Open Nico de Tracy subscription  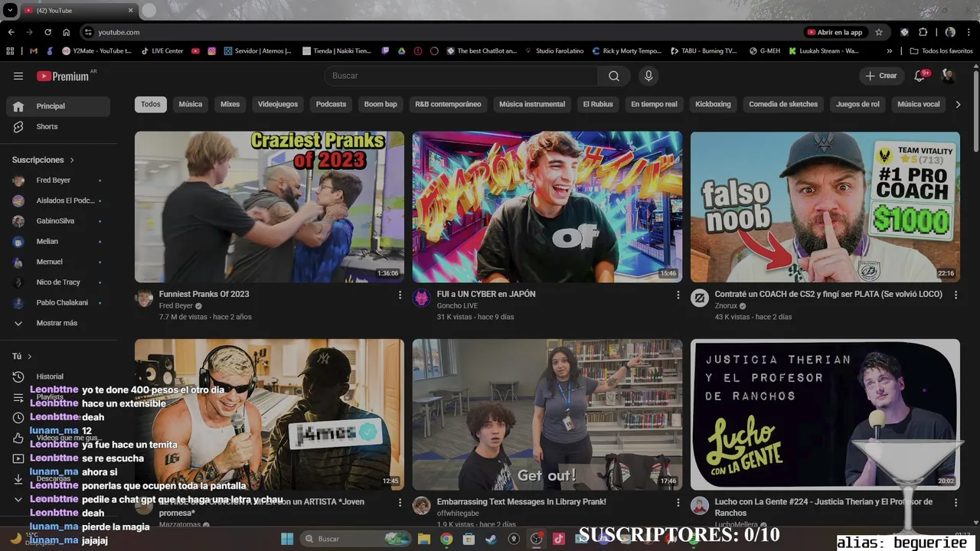(58, 282)
